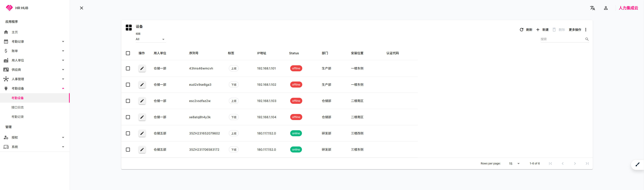Click the magnifier icon in the search box
The width and height of the screenshot is (644, 190).
[x=587, y=39]
